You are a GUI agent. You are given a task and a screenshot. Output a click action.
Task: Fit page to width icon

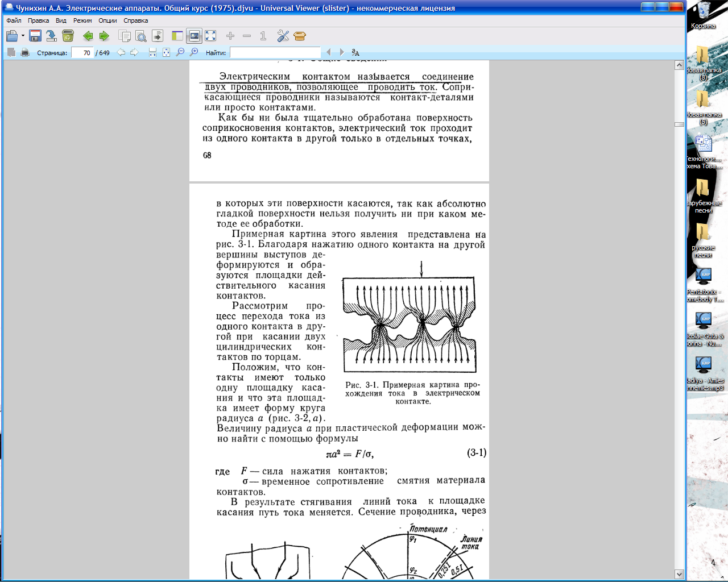pos(152,52)
